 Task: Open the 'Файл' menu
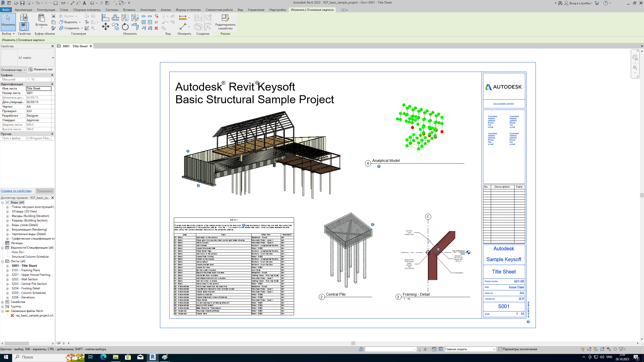(x=6, y=10)
